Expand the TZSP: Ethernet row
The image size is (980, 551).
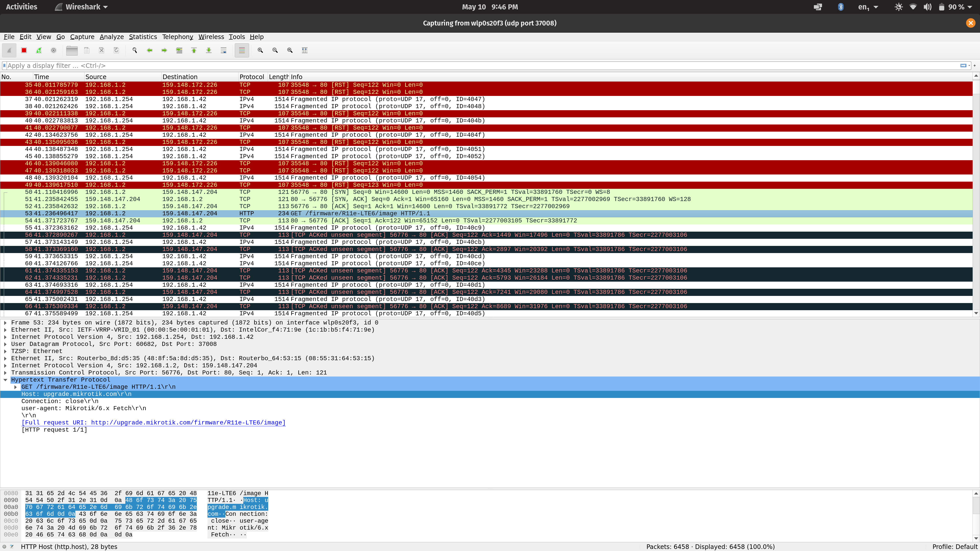[x=5, y=351]
